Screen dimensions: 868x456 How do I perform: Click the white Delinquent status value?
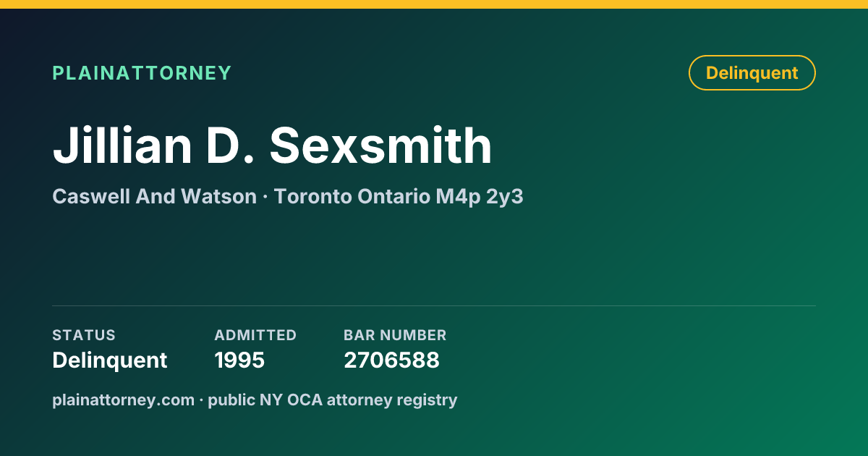pyautogui.click(x=110, y=360)
